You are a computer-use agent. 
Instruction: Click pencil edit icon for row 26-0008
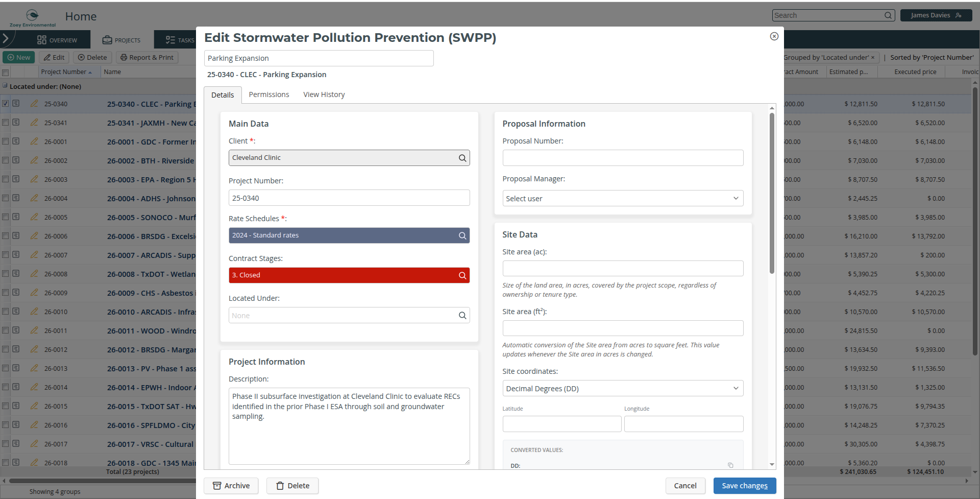(34, 274)
